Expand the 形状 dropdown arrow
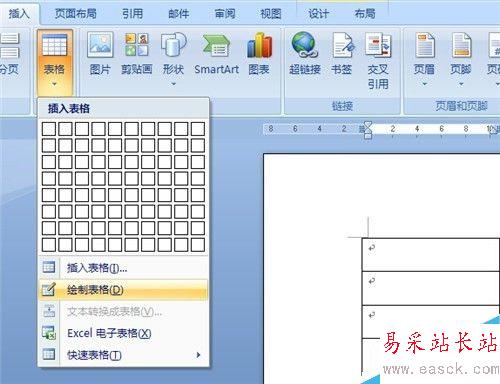This screenshot has height=384, width=500. pos(173,84)
